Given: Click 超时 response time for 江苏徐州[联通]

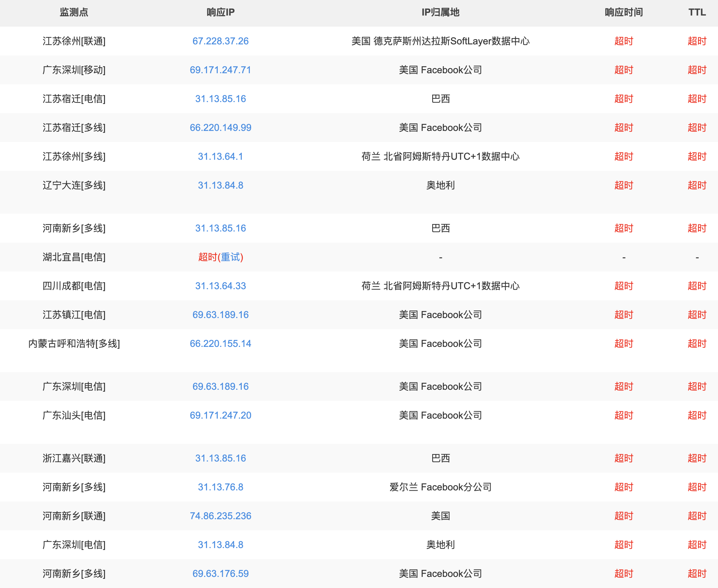Looking at the screenshot, I should (624, 41).
